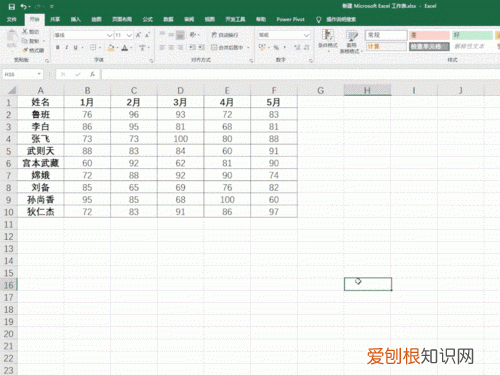
Task: Toggle Align Right
Action: pyautogui.click(x=180, y=48)
